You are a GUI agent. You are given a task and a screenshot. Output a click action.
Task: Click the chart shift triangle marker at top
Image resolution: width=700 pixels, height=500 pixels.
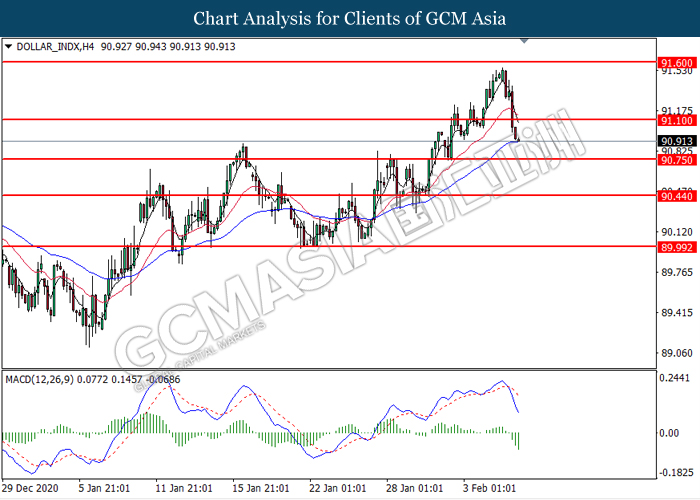[x=525, y=41]
